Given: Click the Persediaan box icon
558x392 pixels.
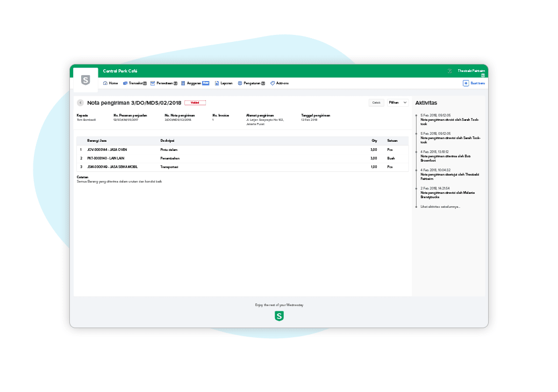Looking at the screenshot, I should click(153, 83).
